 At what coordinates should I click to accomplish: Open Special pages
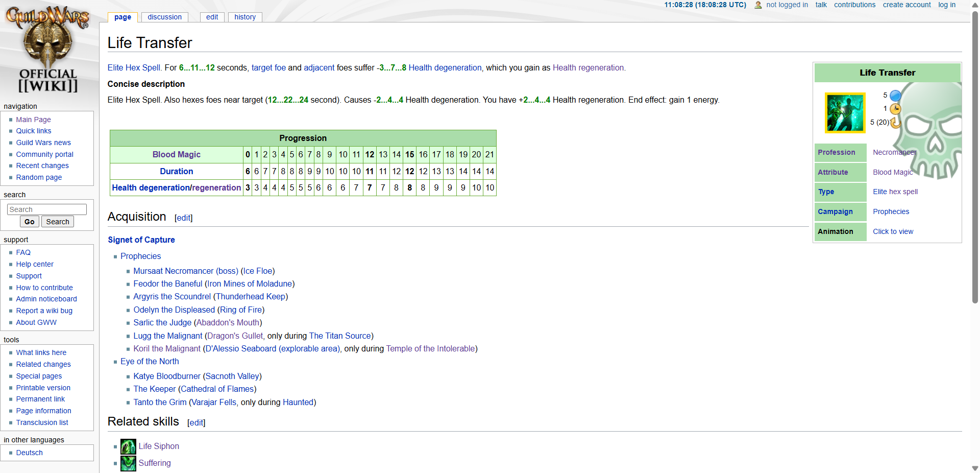[39, 376]
